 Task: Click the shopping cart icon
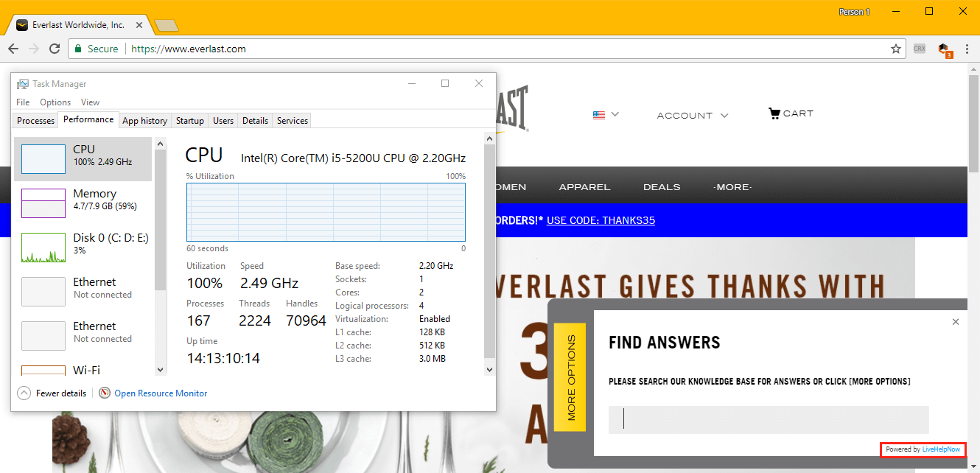point(774,113)
